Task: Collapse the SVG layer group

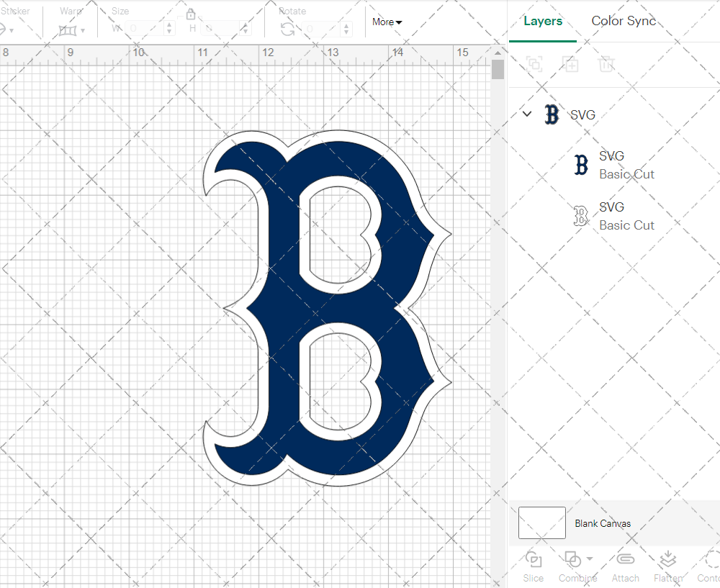Action: 527,114
